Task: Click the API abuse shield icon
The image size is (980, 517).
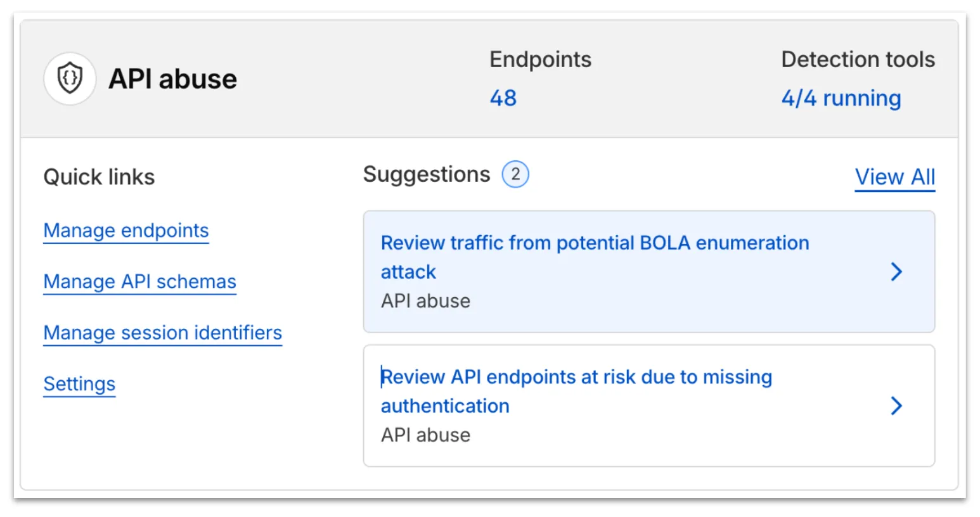Action: (70, 79)
